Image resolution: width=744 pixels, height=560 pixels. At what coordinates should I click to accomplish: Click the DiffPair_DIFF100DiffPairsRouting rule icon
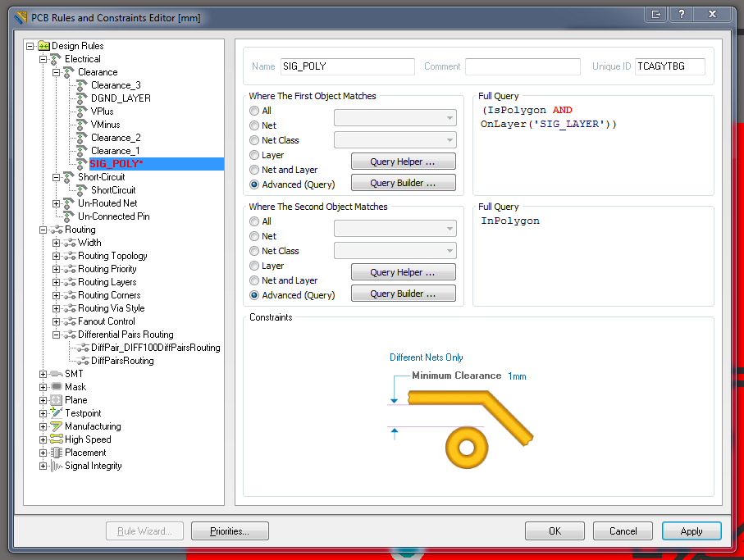(x=83, y=348)
